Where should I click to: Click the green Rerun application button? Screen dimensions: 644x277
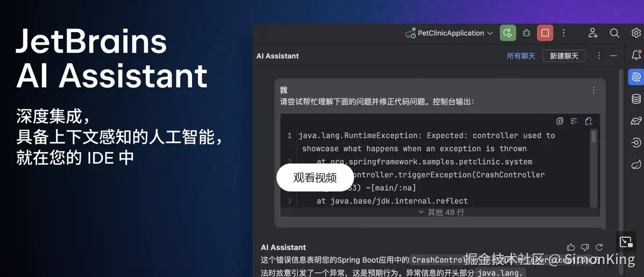508,33
